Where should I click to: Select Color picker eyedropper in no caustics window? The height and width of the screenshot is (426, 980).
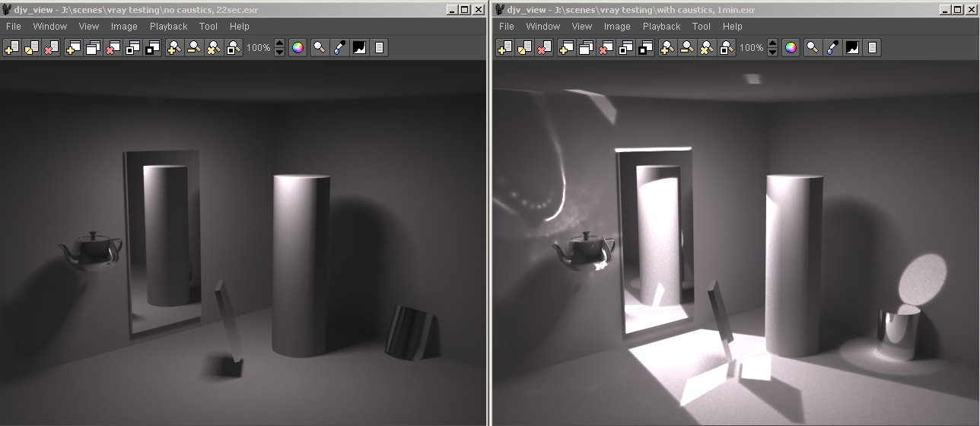pos(339,47)
